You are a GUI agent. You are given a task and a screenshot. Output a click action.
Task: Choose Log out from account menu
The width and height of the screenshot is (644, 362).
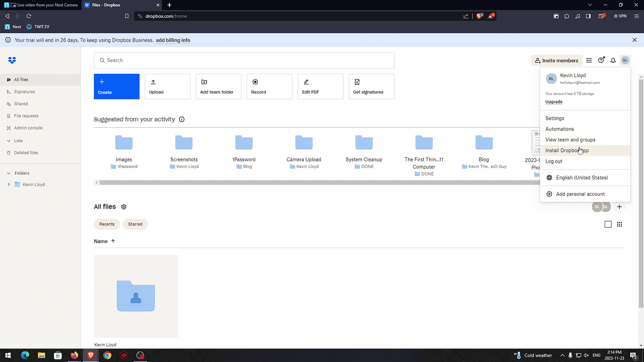pyautogui.click(x=554, y=161)
